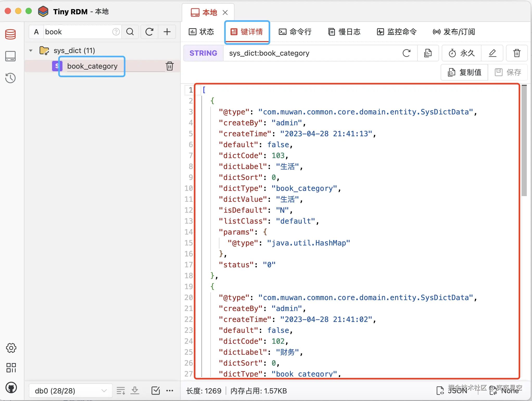Click the add new key plus icon
532x401 pixels.
point(167,32)
